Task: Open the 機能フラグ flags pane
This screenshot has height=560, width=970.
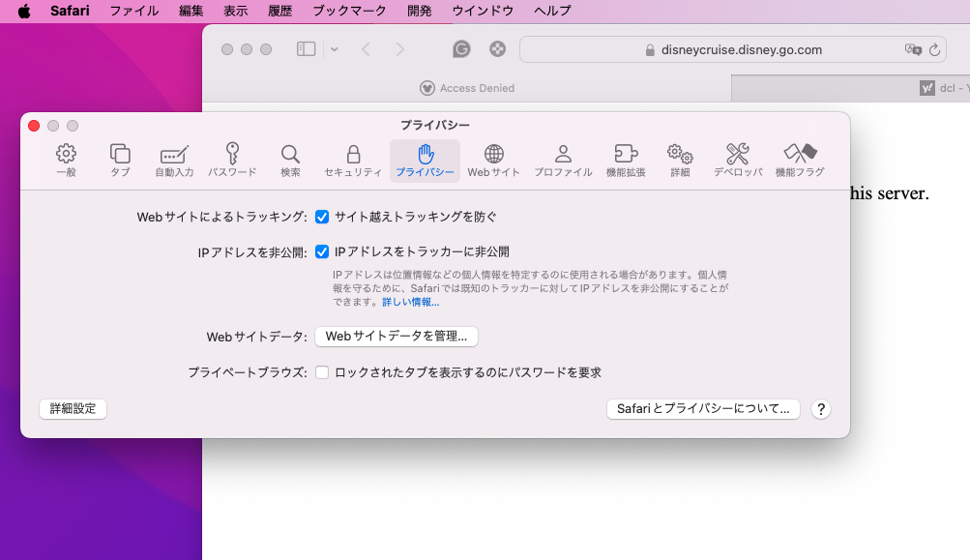Action: click(800, 161)
